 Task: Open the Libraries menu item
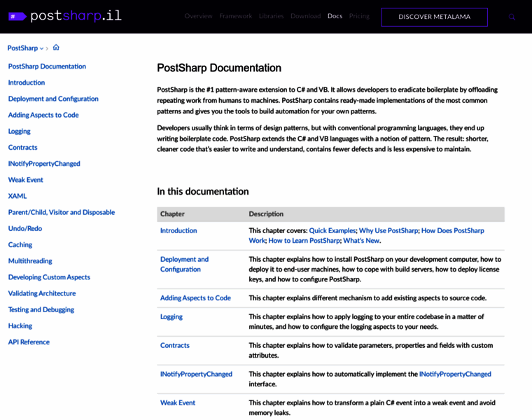pyautogui.click(x=271, y=16)
